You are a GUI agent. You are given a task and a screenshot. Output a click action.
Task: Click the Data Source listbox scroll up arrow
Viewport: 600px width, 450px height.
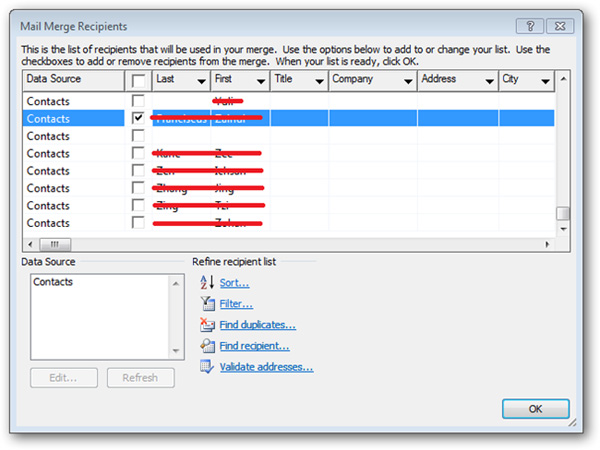click(176, 284)
